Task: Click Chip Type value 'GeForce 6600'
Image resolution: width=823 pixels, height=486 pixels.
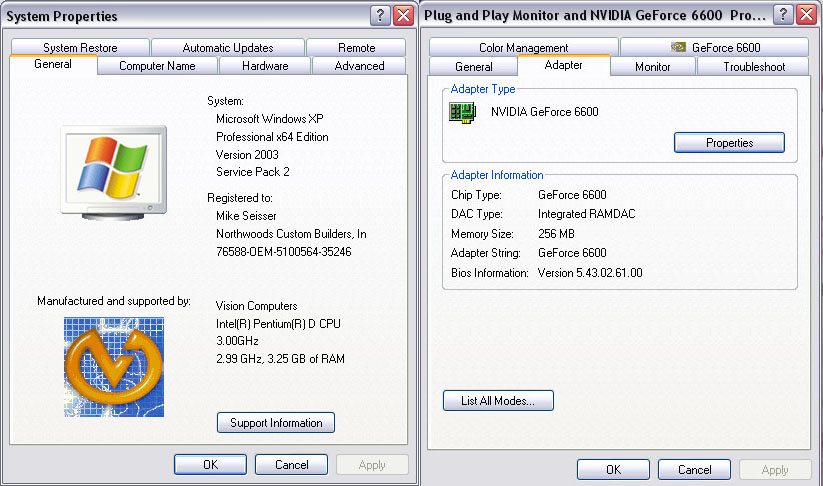Action: 572,195
